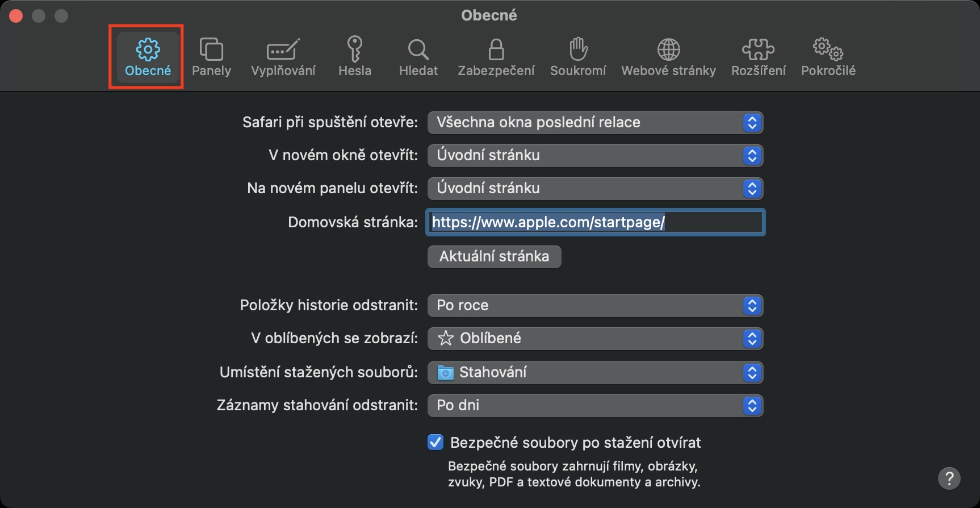The width and height of the screenshot is (980, 508).
Task: Expand the Záznamy stahování odstranit dropdown
Action: pyautogui.click(x=594, y=406)
